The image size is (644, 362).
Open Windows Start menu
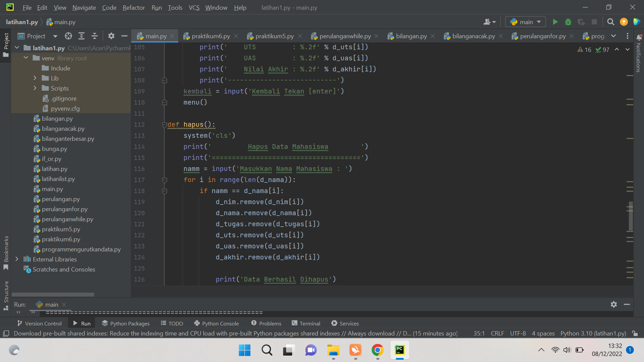pos(245,350)
